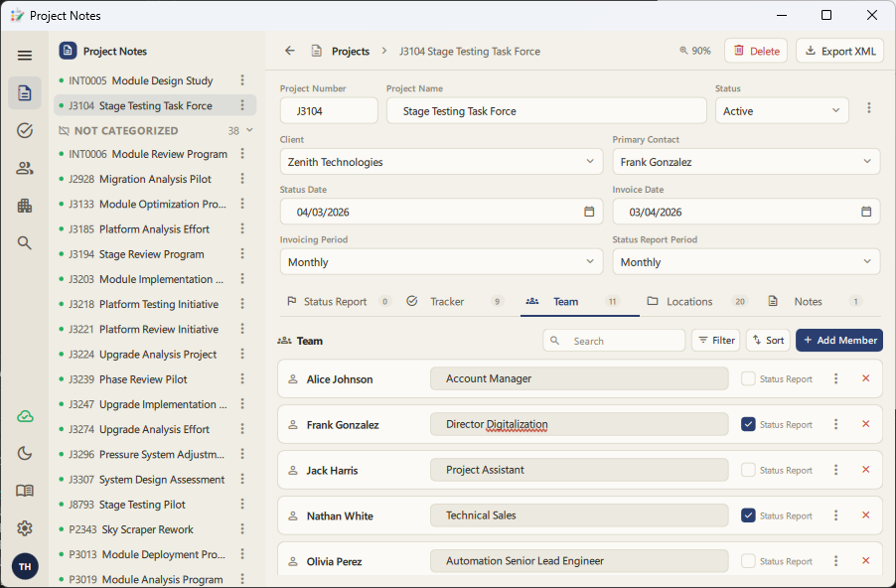Click Frank Gonzalez's role field Director Digitalization
The image size is (896, 588).
pyautogui.click(x=579, y=424)
